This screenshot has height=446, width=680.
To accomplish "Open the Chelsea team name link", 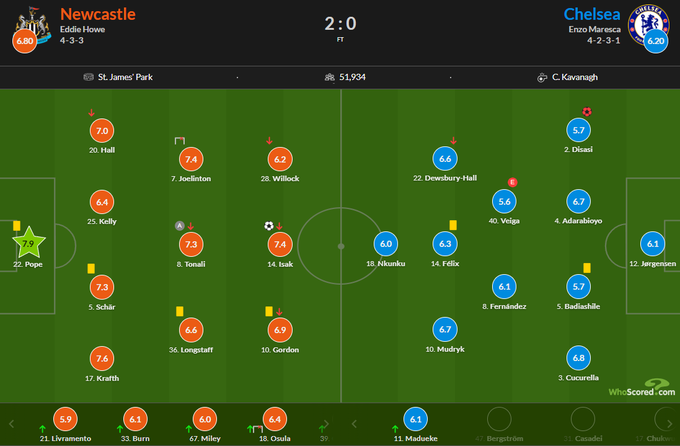I will 591,14.
